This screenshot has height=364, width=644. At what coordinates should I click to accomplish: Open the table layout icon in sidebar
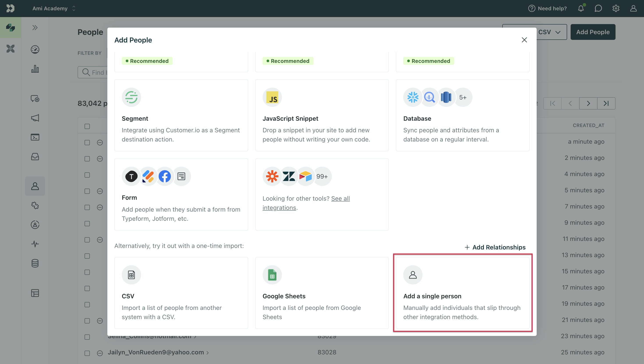(35, 293)
